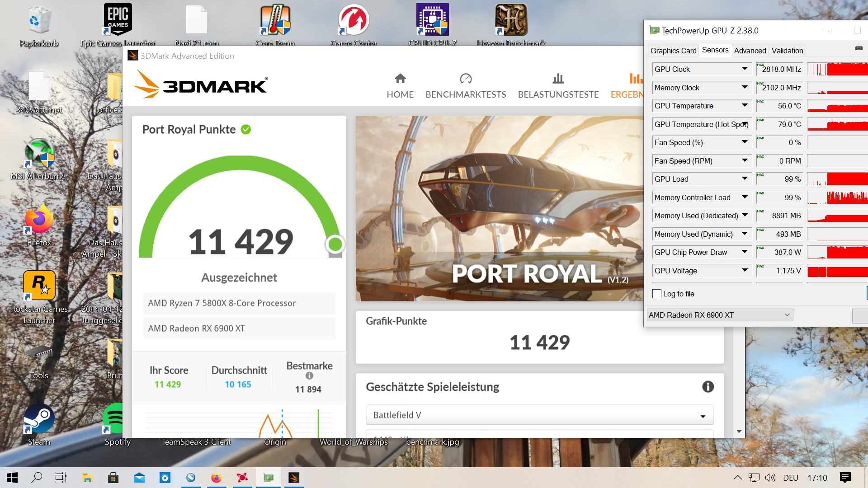Go to 3DMark HOME

[x=400, y=86]
